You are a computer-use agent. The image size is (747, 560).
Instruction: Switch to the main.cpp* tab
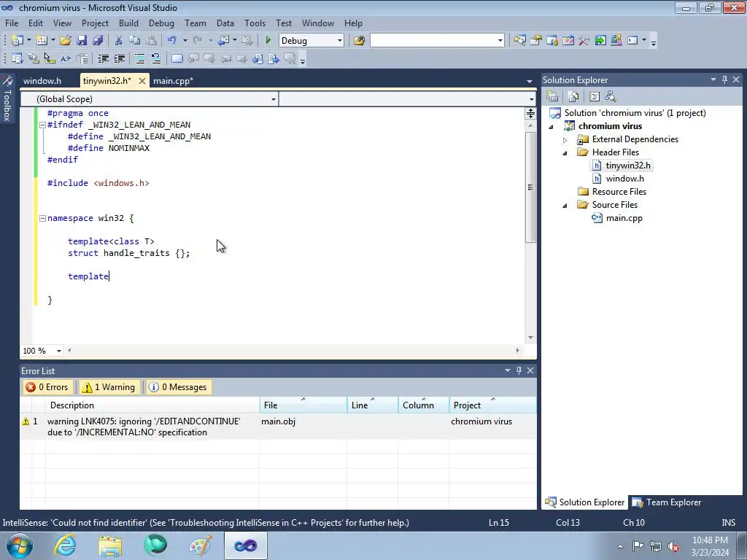(174, 80)
